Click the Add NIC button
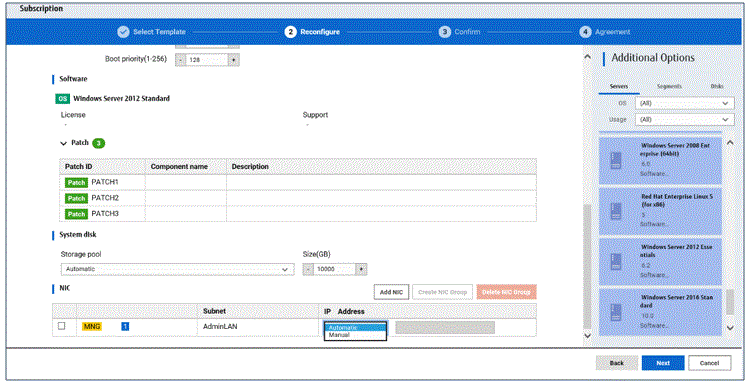Image resolution: width=746 pixels, height=386 pixels. click(x=392, y=292)
